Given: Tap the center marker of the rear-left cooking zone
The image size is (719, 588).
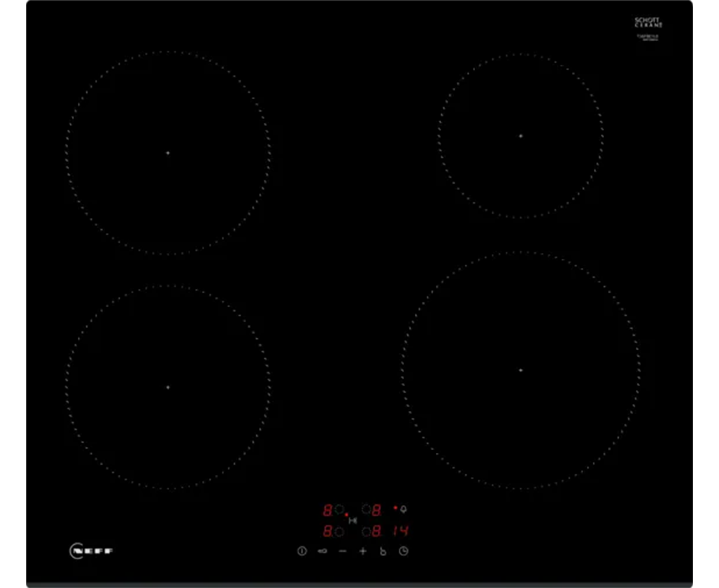Looking at the screenshot, I should (167, 152).
